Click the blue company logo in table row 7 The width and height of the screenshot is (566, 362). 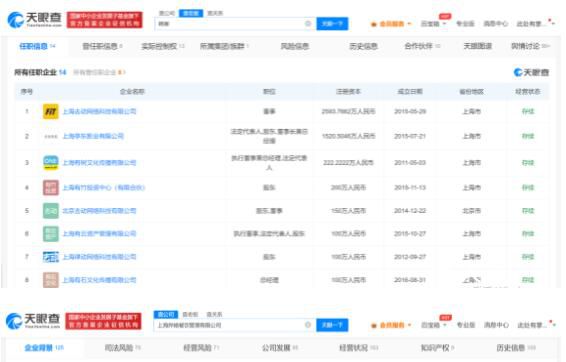pos(51,257)
